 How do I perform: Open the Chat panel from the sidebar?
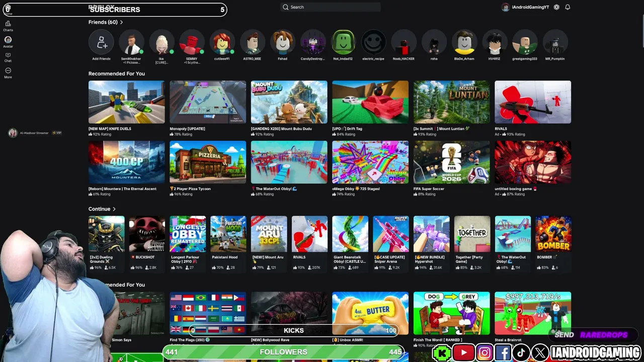point(8,57)
